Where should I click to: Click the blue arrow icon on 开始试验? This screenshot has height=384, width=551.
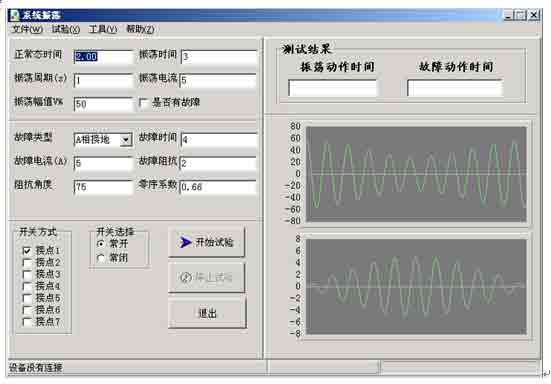(185, 242)
